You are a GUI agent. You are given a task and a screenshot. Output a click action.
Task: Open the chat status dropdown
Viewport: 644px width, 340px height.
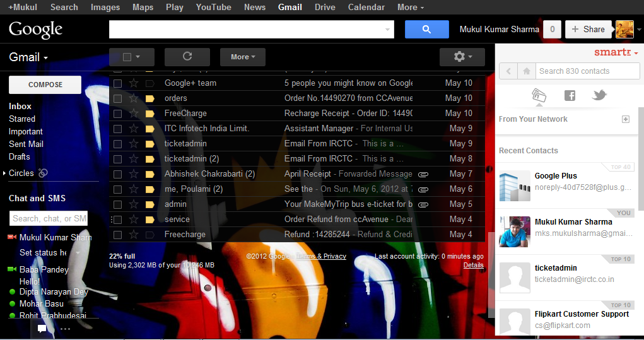[x=78, y=252]
